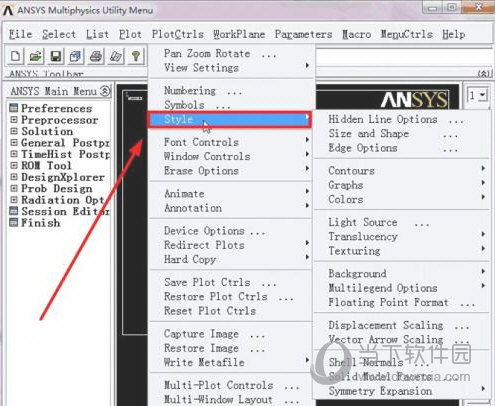This screenshot has width=495, height=406.
Task: Click the Pan-Zoom-Rotate cube icon
Action: tap(75, 56)
